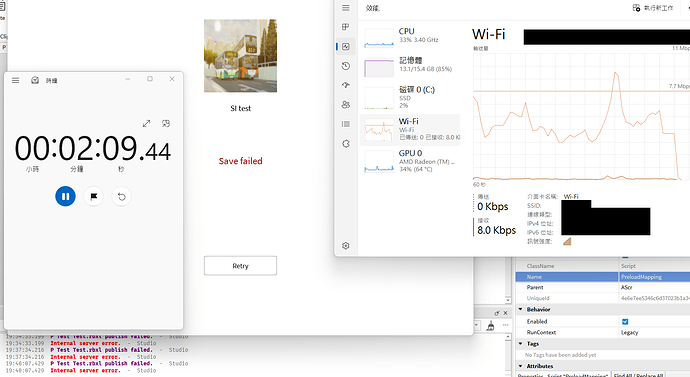Image resolution: width=690 pixels, height=377 pixels.
Task: Toggle the Enabled checkbox in Properties
Action: pos(625,322)
